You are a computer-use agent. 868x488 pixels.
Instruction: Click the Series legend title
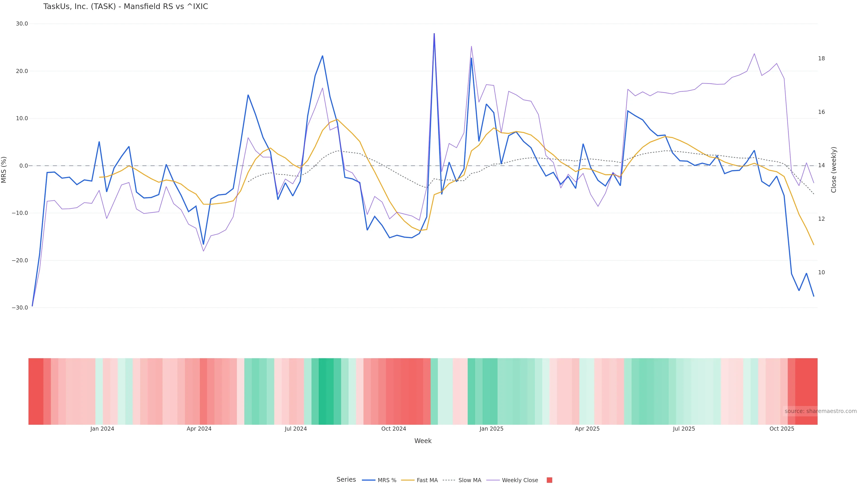[x=346, y=480]
